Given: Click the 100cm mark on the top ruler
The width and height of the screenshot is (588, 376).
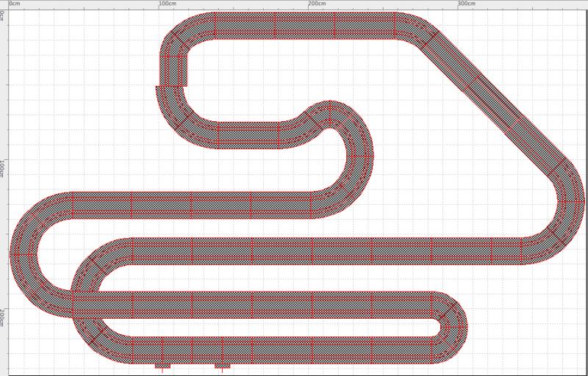Looking at the screenshot, I should pos(167,4).
